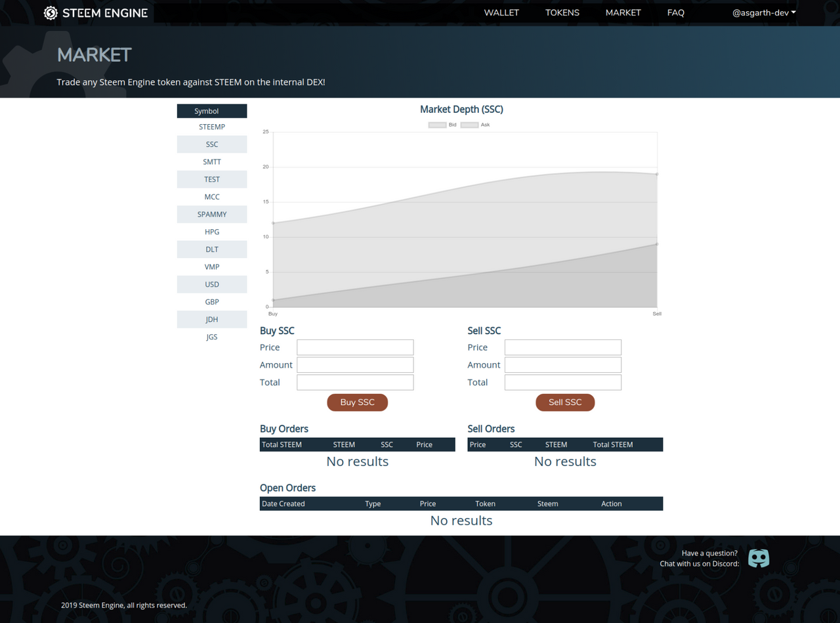Focus the Sell SSC Price field

563,347
